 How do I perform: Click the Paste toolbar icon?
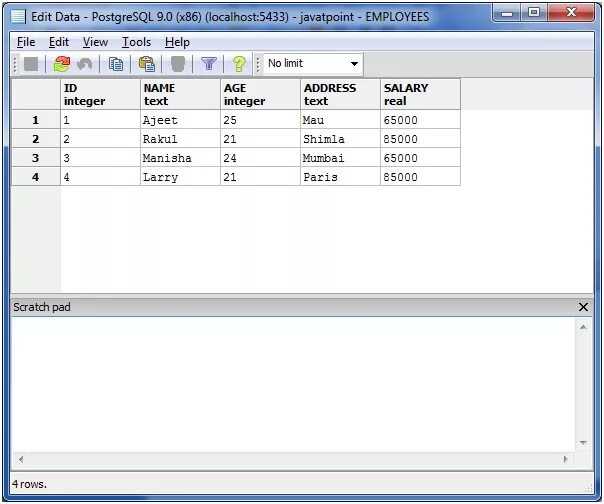pos(147,64)
